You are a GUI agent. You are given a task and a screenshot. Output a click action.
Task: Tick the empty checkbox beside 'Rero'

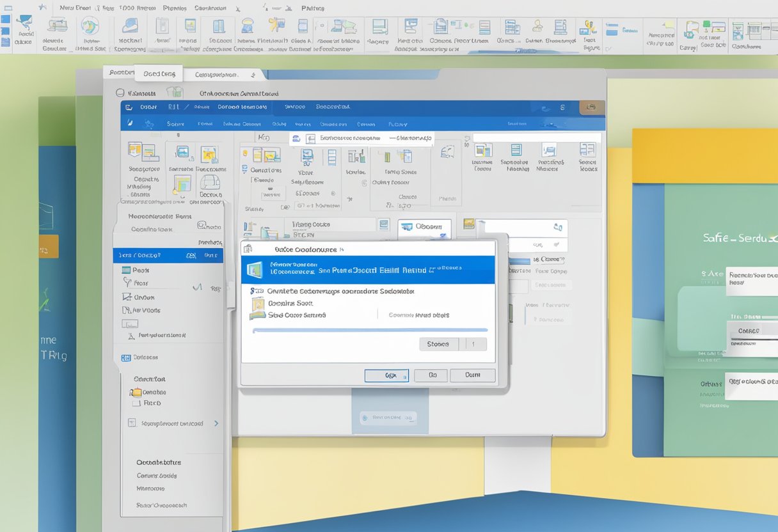(136, 403)
